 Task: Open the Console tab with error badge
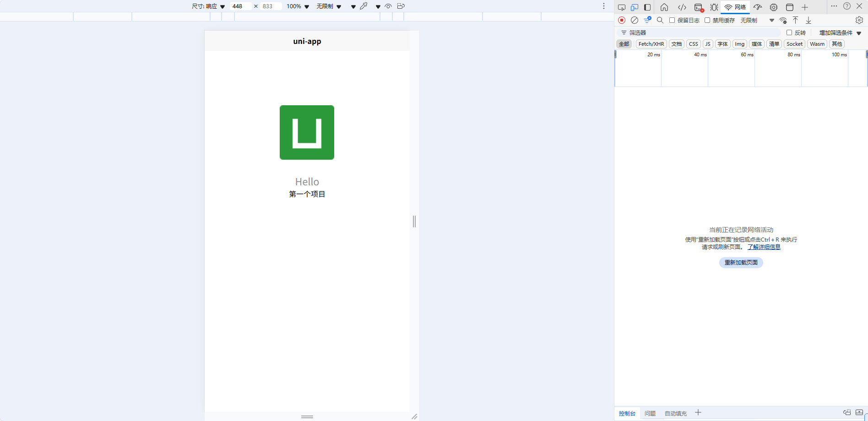click(x=699, y=7)
